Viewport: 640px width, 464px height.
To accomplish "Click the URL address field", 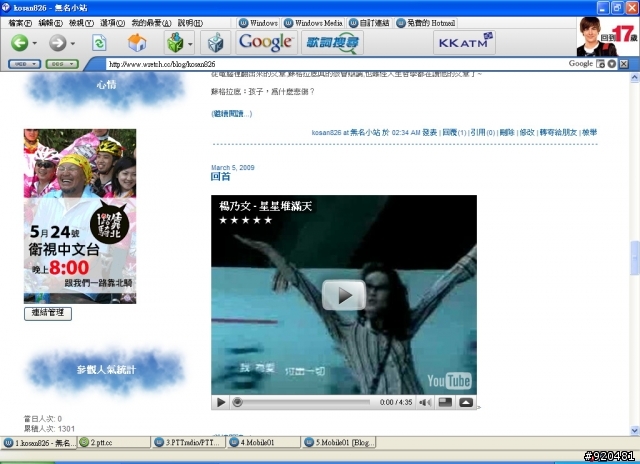I will coord(335,64).
